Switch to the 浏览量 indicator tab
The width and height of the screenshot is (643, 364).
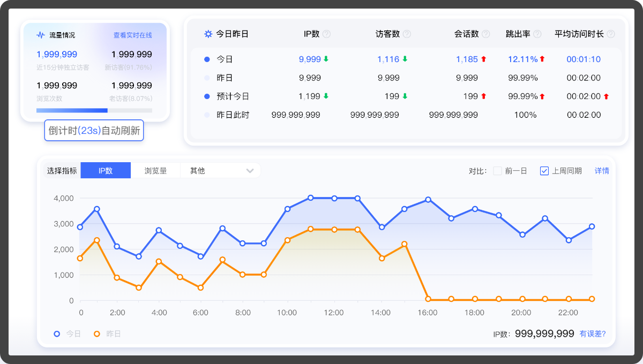[155, 171]
